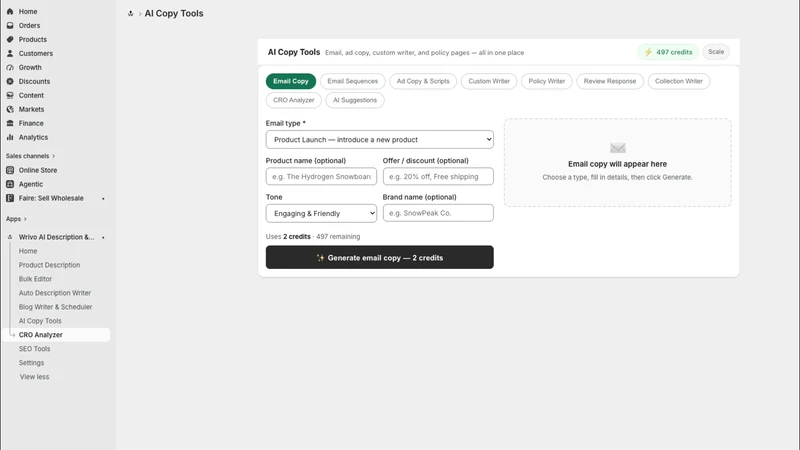Click pin dot next to Wrivo AI Description
800x450 pixels.
(103, 237)
